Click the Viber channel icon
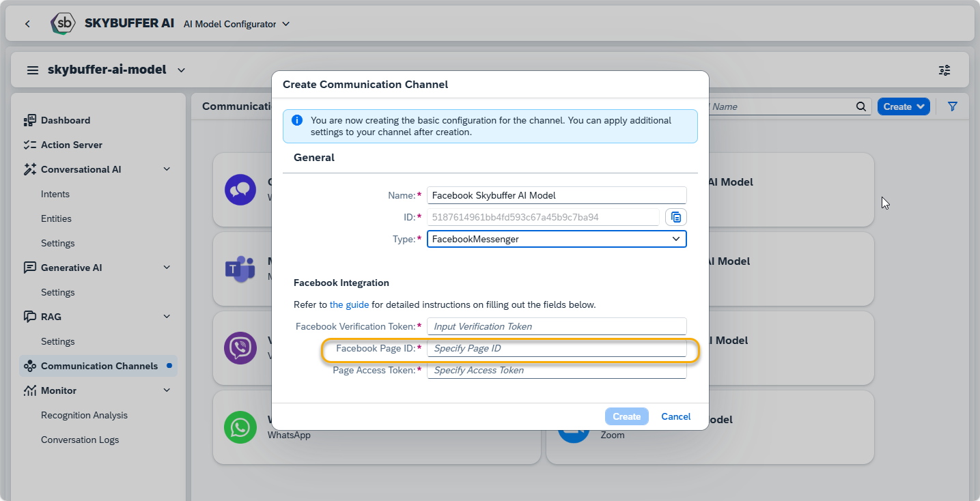The image size is (980, 501). [x=240, y=348]
